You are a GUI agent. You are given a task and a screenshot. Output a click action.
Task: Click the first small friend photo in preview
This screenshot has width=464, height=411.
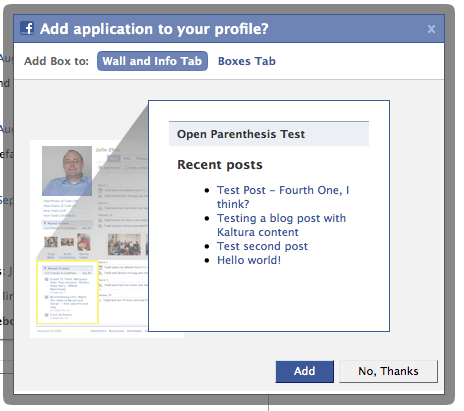[51, 242]
